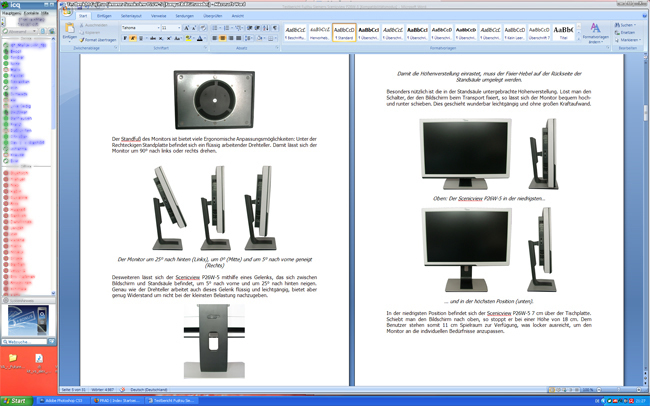Viewport: 650px width, 406px height.
Task: Center the text alignment
Action: [223, 38]
